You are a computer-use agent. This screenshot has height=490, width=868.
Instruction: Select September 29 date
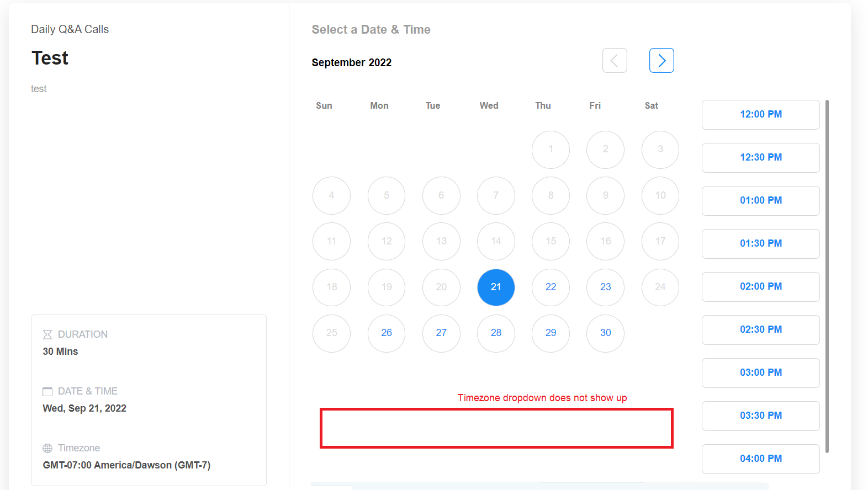[x=551, y=333]
